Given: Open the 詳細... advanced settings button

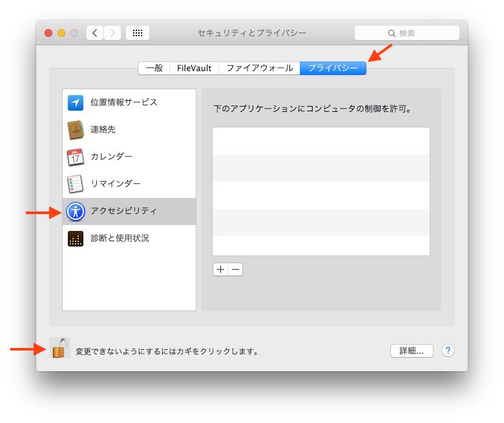Looking at the screenshot, I should (412, 351).
